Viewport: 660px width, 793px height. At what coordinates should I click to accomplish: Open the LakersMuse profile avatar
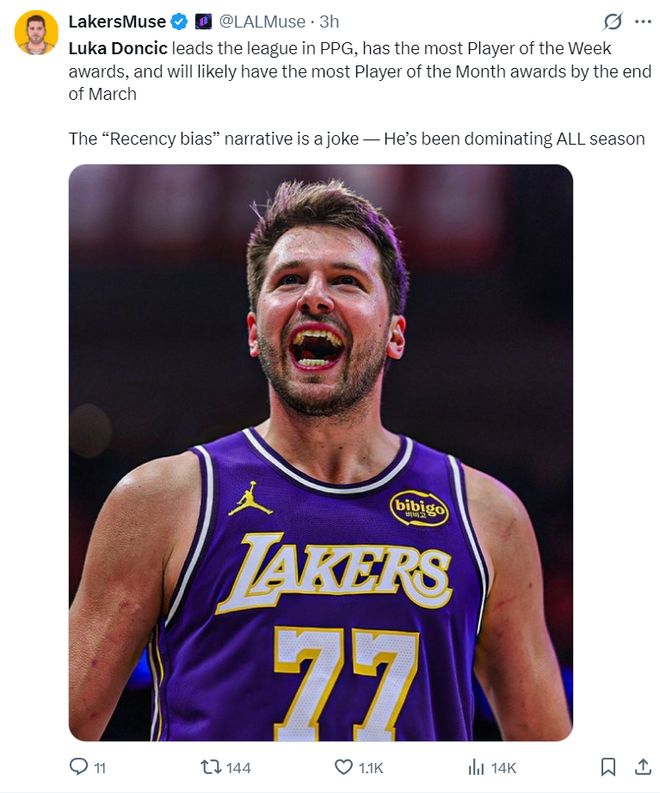[36, 32]
